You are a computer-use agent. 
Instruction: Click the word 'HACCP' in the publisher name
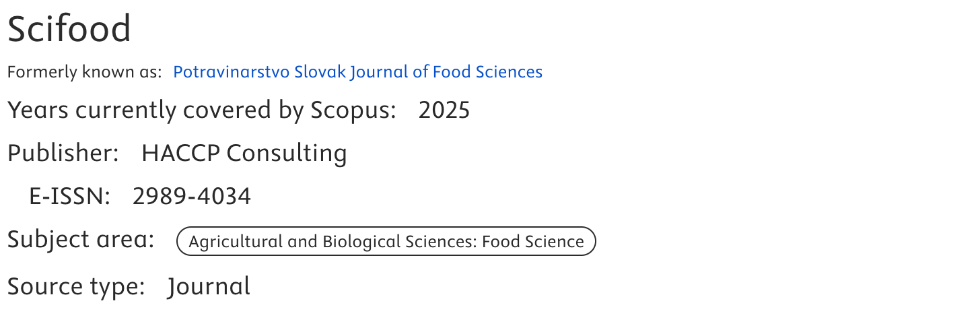[180, 154]
